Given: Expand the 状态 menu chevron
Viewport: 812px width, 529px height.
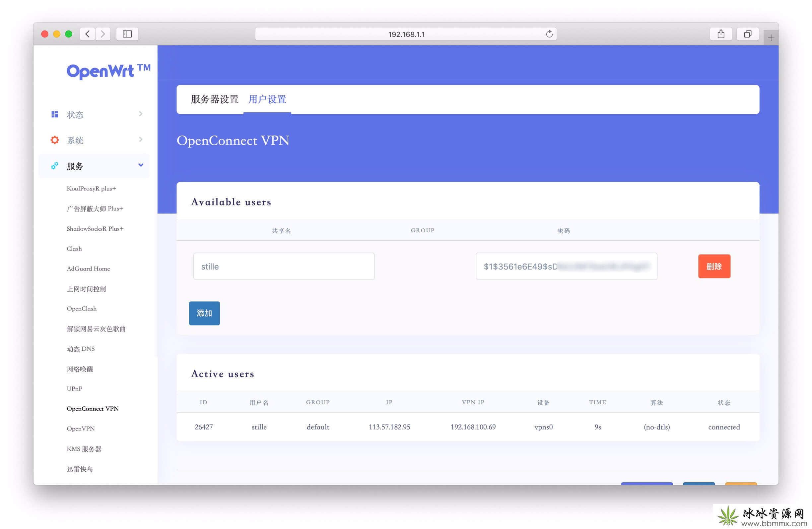Looking at the screenshot, I should pyautogui.click(x=141, y=113).
